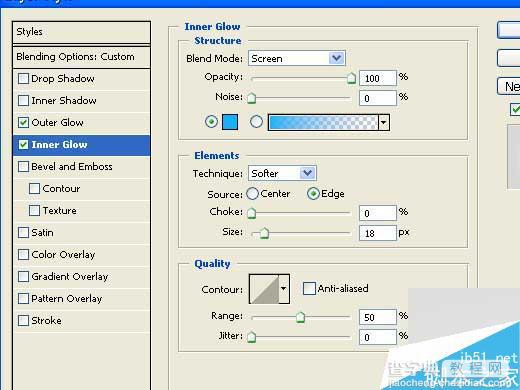The image size is (520, 390).
Task: Open the Blend Mode dropdown
Action: click(x=297, y=58)
